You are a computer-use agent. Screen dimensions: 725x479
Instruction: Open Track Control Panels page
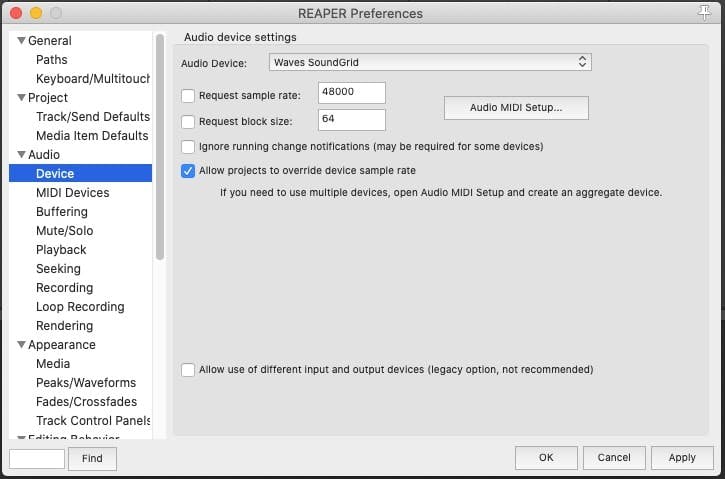coord(93,420)
